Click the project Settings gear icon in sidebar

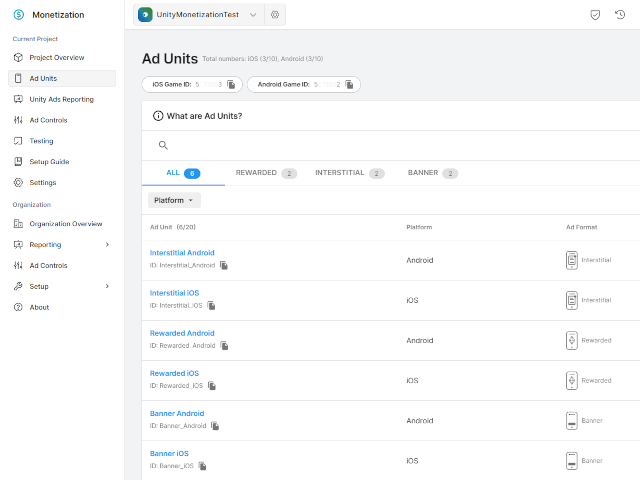[18, 182]
